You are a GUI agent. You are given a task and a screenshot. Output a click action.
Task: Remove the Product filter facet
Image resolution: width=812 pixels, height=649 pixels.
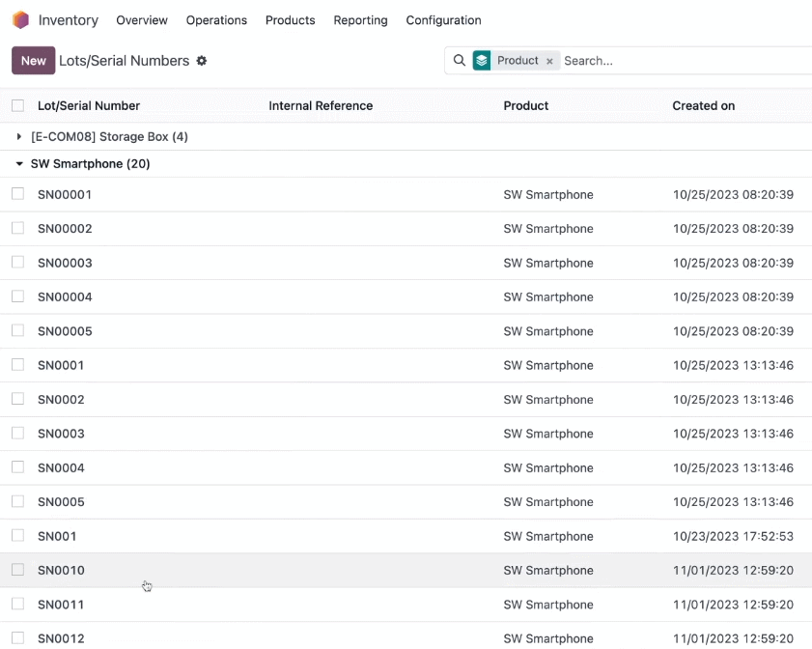pyautogui.click(x=549, y=61)
